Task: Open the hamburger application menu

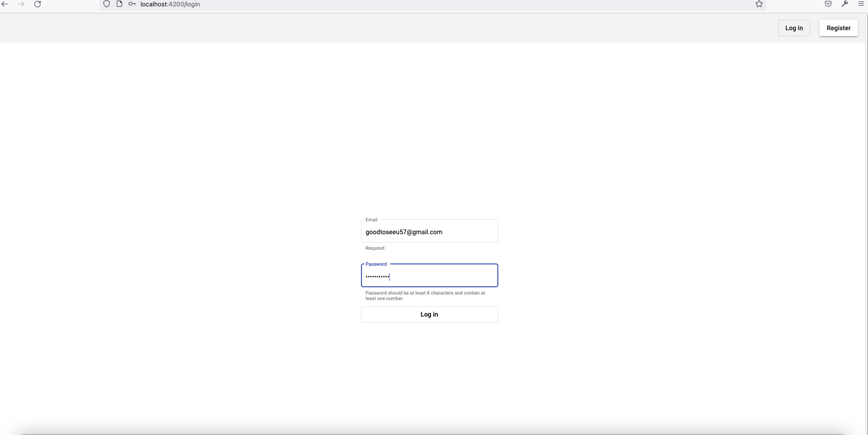Action: (862, 4)
